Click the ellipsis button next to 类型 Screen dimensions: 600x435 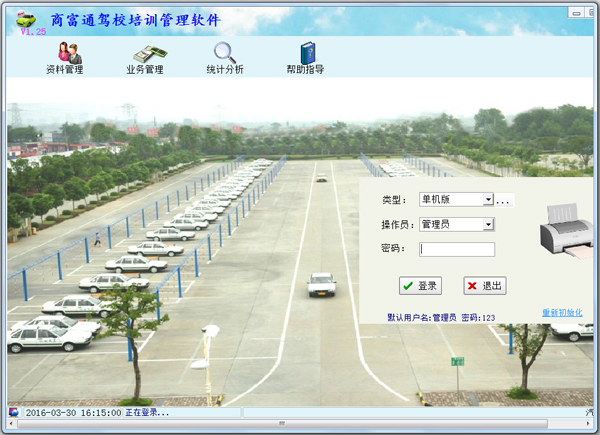pos(504,200)
